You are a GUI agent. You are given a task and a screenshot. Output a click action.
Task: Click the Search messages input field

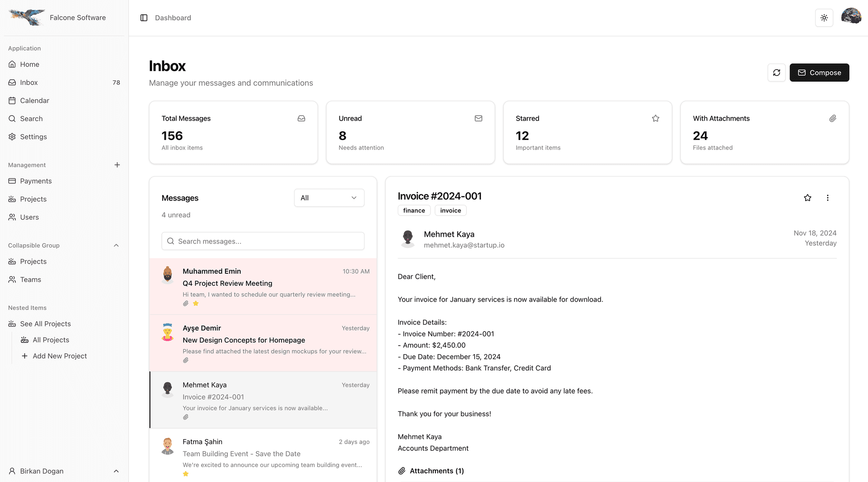(x=263, y=241)
